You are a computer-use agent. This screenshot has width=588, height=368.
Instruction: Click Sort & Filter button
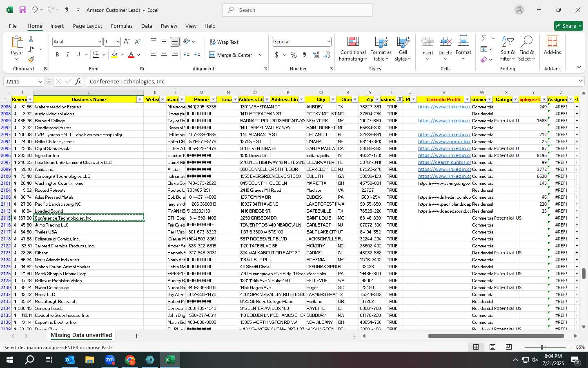tap(508, 49)
